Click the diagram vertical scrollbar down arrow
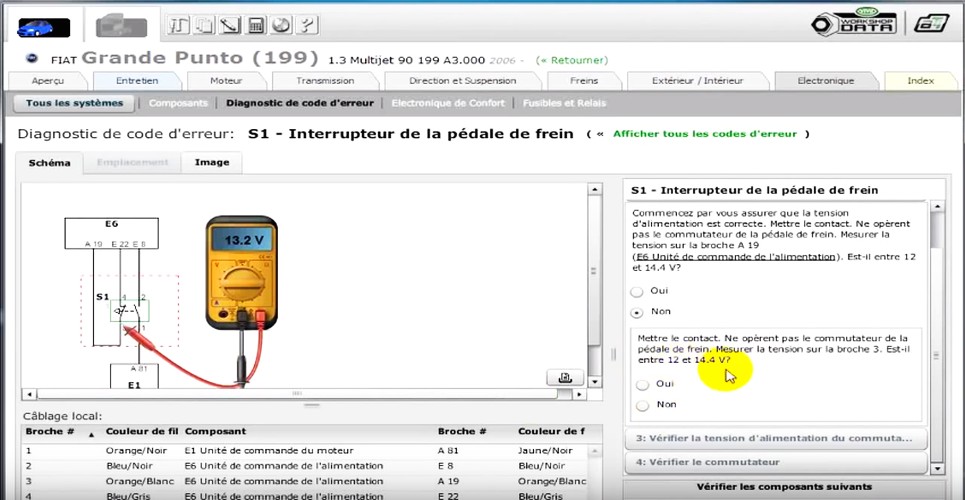The width and height of the screenshot is (965, 500). point(594,382)
